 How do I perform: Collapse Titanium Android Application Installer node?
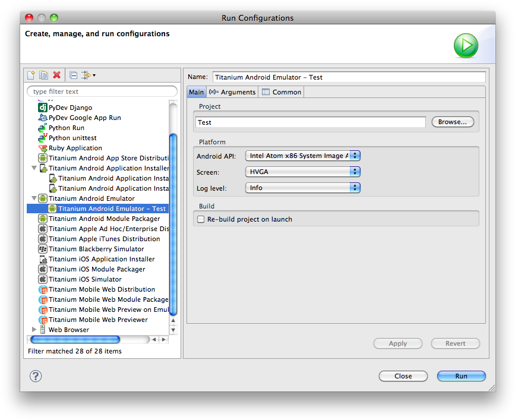pos(34,168)
